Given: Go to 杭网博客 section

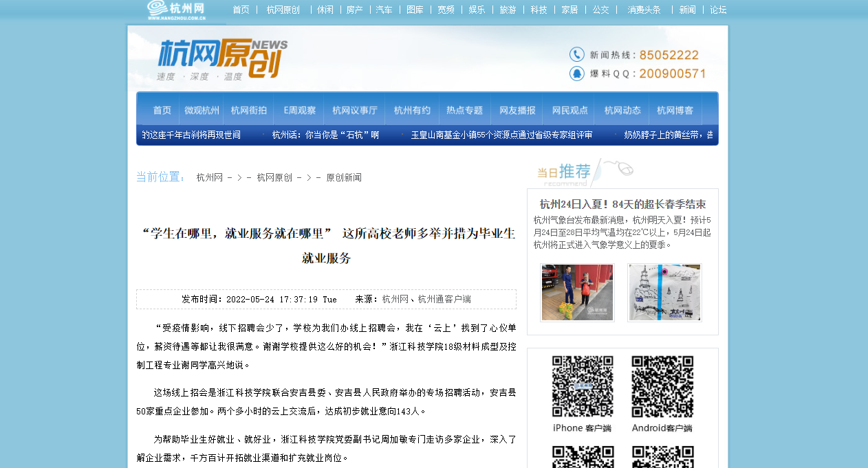Looking at the screenshot, I should [x=675, y=110].
